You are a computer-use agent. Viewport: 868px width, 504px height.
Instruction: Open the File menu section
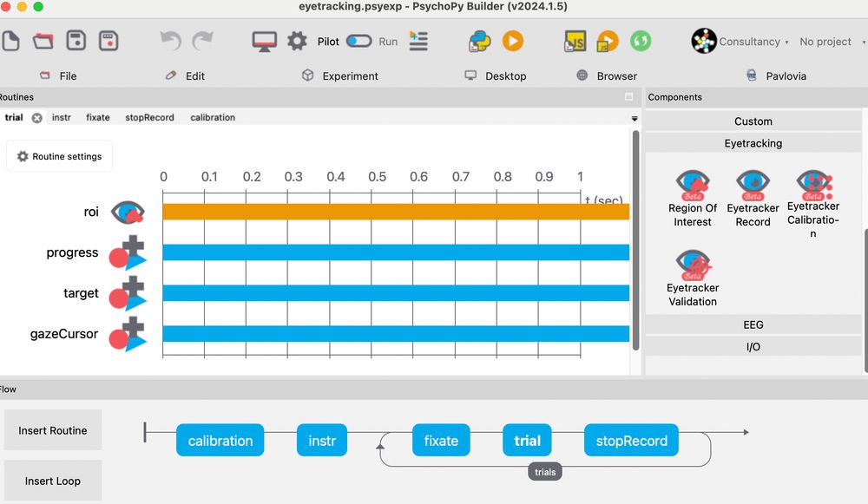[58, 75]
